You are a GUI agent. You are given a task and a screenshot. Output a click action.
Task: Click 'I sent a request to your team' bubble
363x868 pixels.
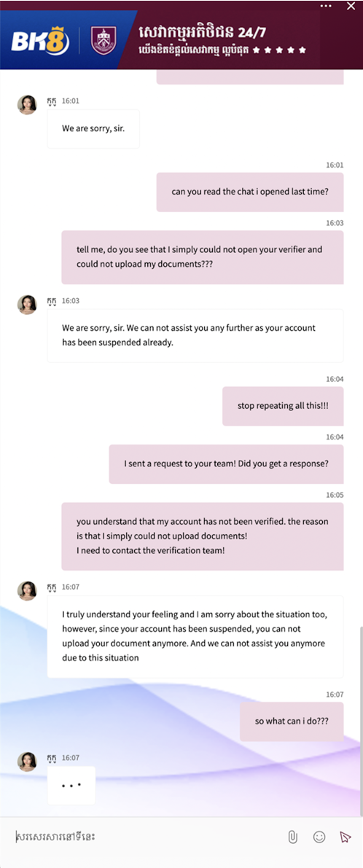[226, 464]
